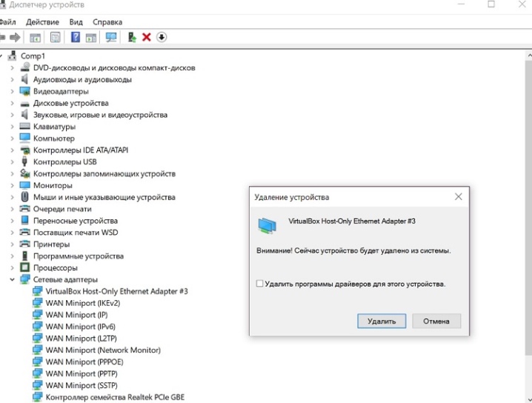The image size is (532, 403).
Task: Expand the Аудиовходы и аудиовыходы node
Action: point(12,80)
